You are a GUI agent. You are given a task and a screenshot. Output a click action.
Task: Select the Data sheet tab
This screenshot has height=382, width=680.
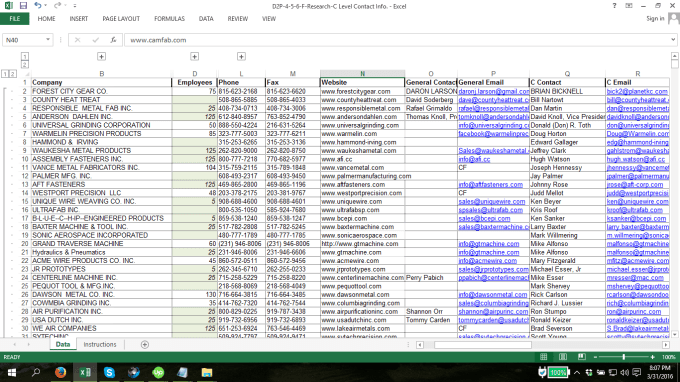pyautogui.click(x=63, y=344)
